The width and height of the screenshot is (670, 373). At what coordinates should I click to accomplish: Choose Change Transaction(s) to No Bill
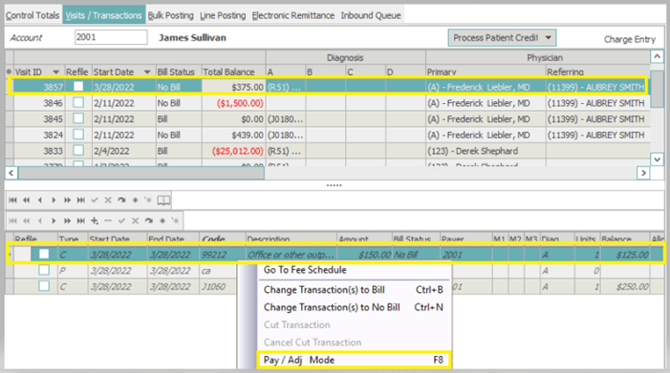[355, 307]
